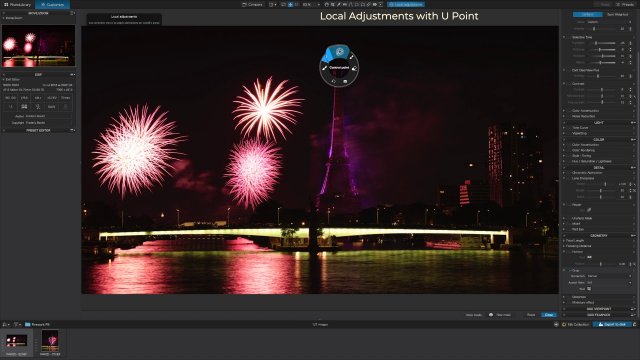Click the highlighted Local Adjustments toolbar button
This screenshot has width=640, height=360.
pyautogui.click(x=406, y=4)
